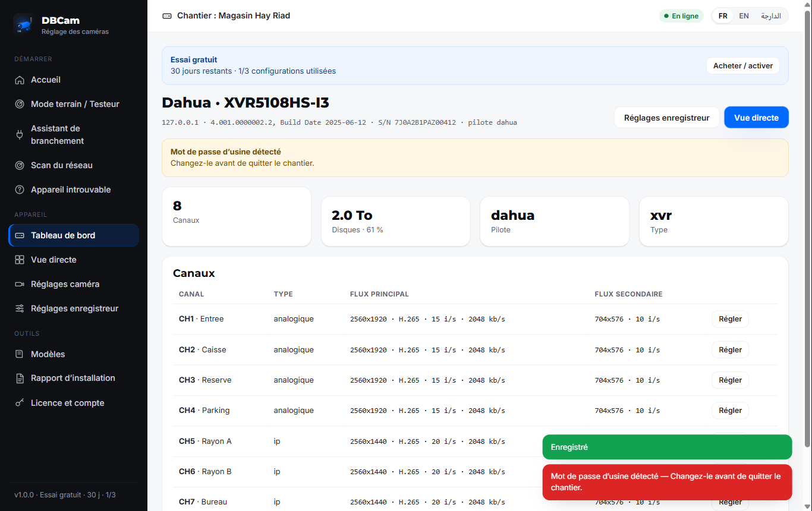The image size is (812, 511).
Task: Click the 2.0 To disk card
Action: [395, 222]
